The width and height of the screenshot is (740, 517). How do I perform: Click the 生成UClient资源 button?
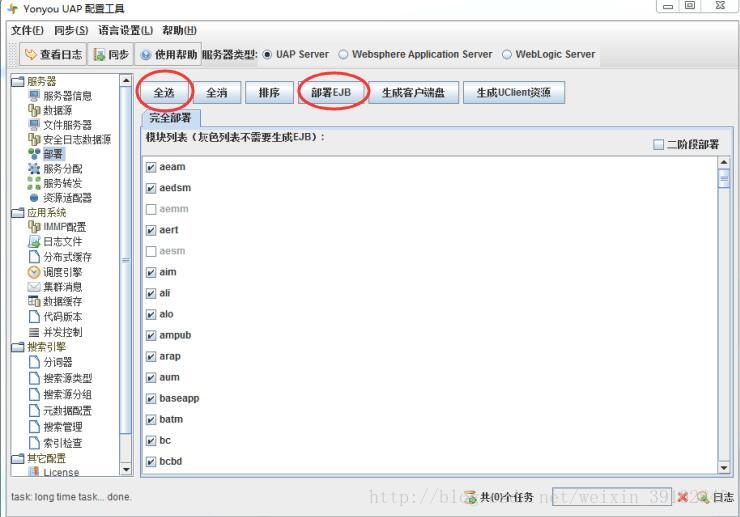point(514,93)
